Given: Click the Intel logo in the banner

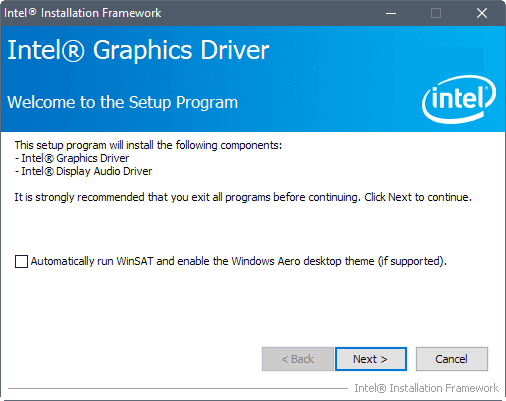Looking at the screenshot, I should (x=459, y=99).
